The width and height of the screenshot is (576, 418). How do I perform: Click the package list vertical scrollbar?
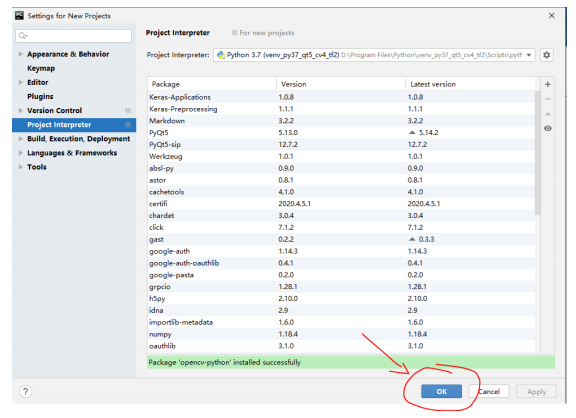[x=537, y=153]
